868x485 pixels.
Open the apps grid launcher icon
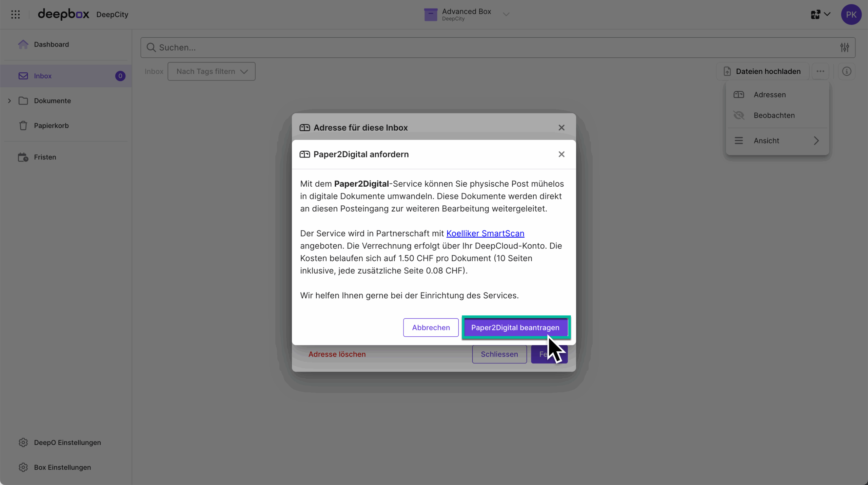pyautogui.click(x=15, y=14)
